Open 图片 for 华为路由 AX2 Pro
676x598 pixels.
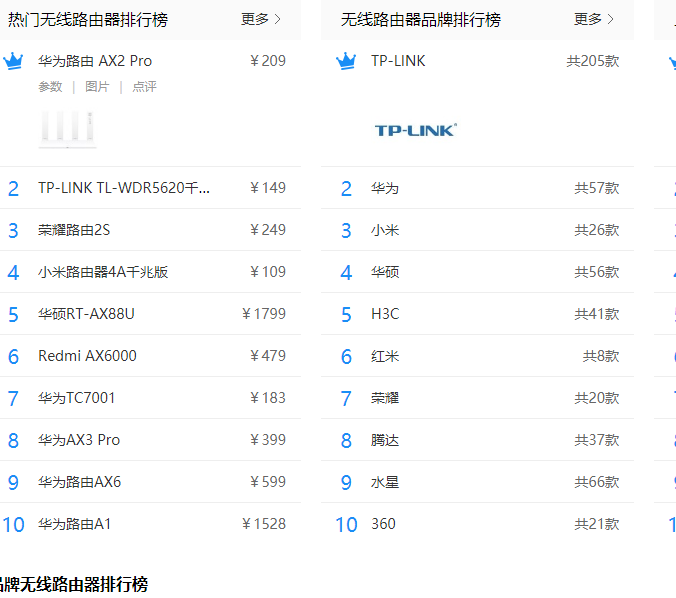[97, 87]
